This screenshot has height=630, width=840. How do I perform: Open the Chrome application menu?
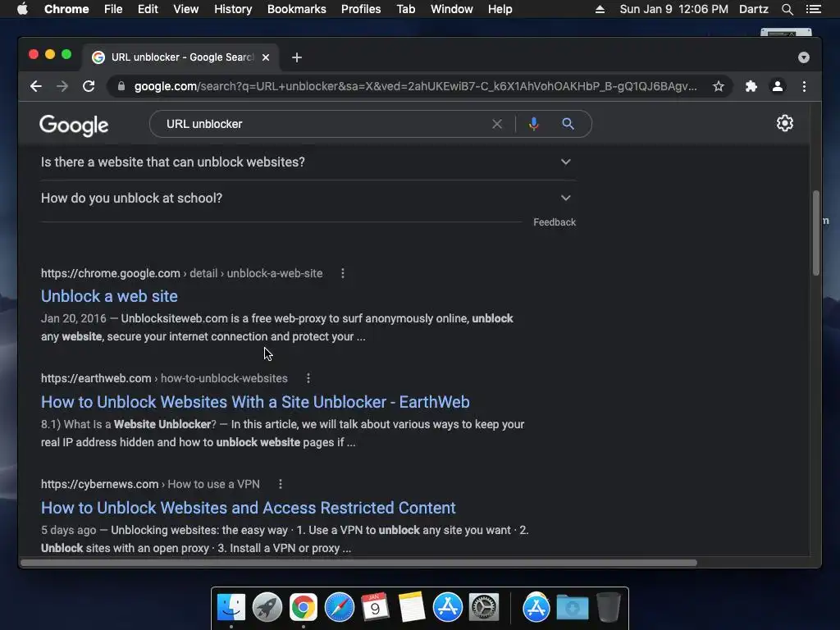coord(66,9)
